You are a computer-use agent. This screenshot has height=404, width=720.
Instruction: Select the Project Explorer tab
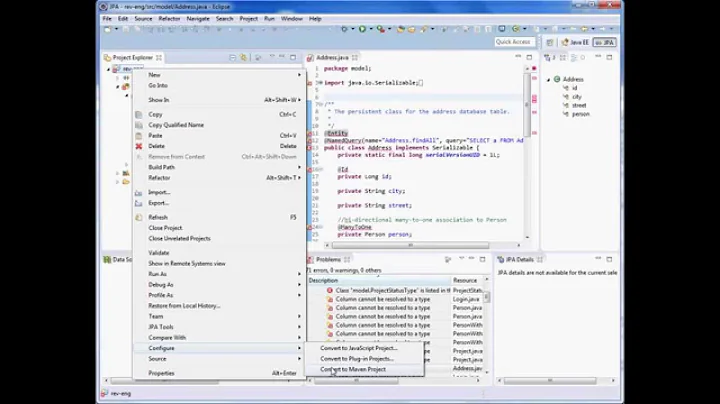coord(132,58)
